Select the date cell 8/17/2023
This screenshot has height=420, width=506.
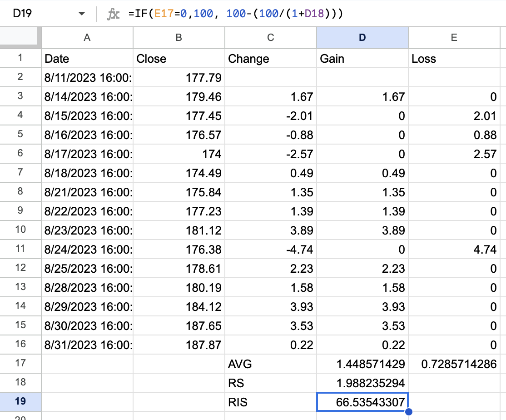point(87,154)
